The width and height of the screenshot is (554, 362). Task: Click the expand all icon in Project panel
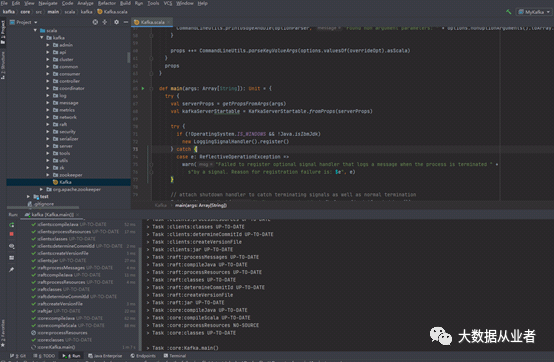tap(105, 22)
